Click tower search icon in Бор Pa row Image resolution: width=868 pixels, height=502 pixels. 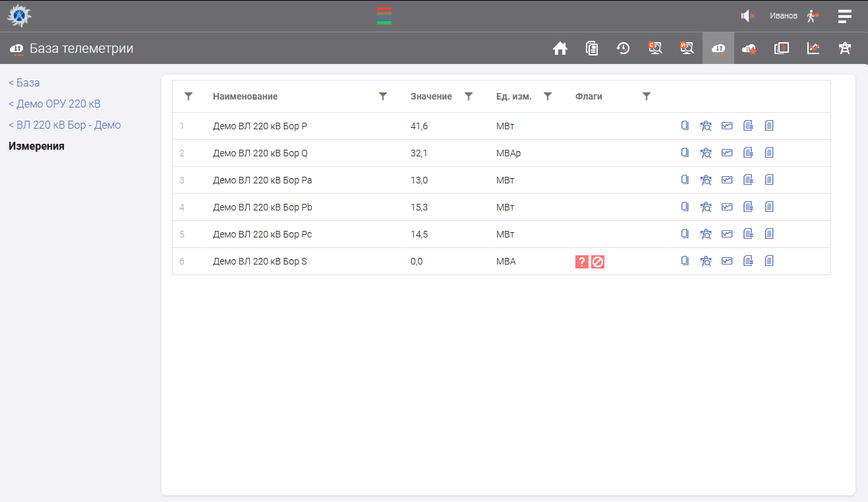point(706,180)
